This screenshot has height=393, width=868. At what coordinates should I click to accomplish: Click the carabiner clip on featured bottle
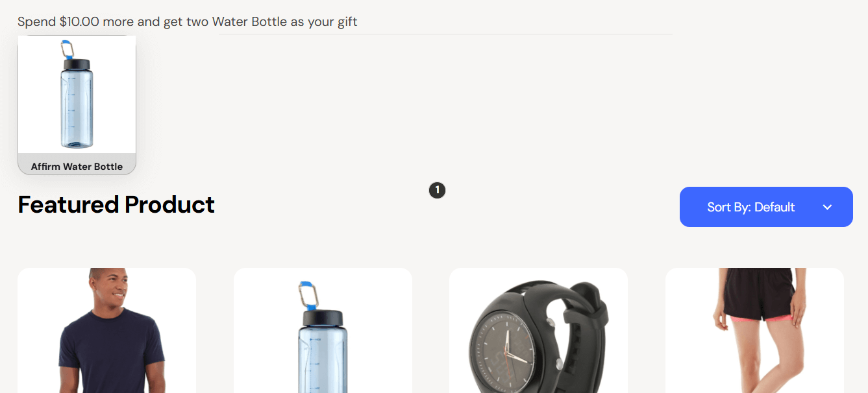click(306, 294)
